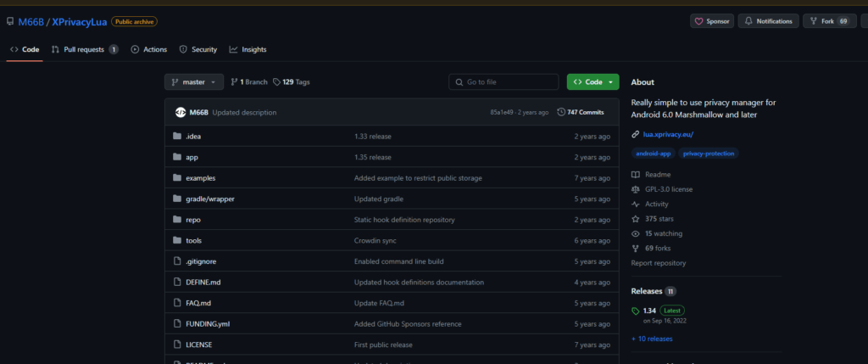Screen dimensions: 868x364
Task: Open the Pull requests tab
Action: click(85, 49)
